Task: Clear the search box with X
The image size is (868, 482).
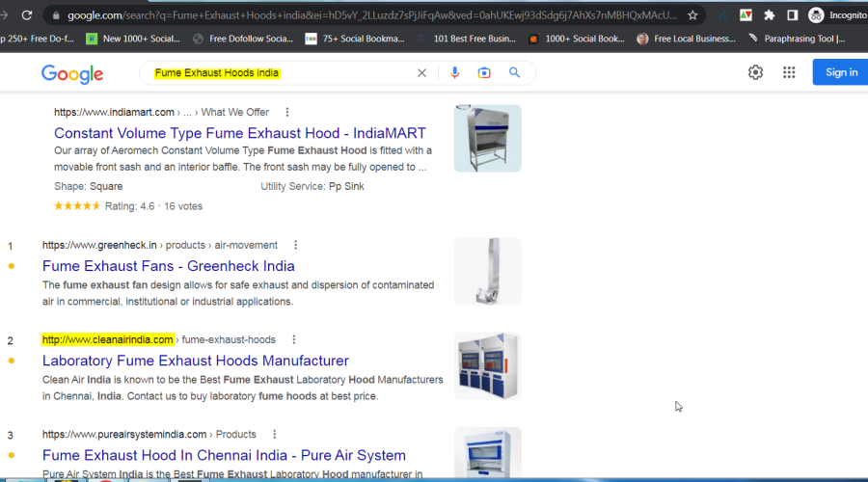Action: point(421,73)
